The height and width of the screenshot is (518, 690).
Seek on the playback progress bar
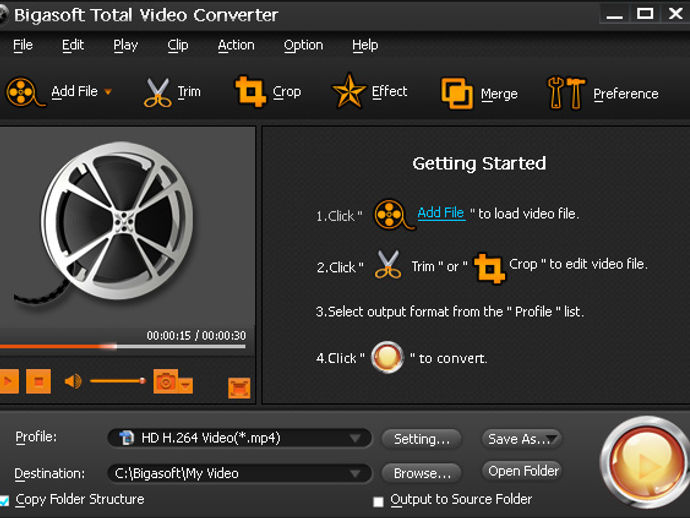point(122,347)
